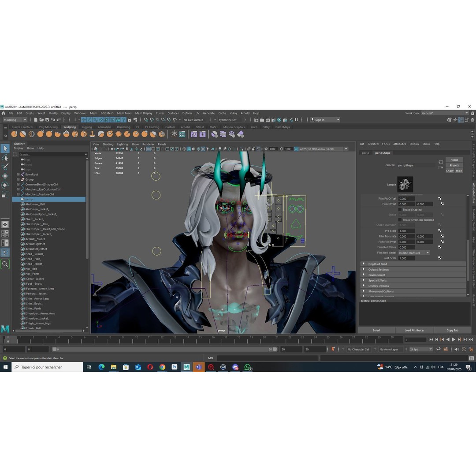Screen dimensions: 476x476
Task: Open the Mesh Tools menu
Action: (x=124, y=113)
